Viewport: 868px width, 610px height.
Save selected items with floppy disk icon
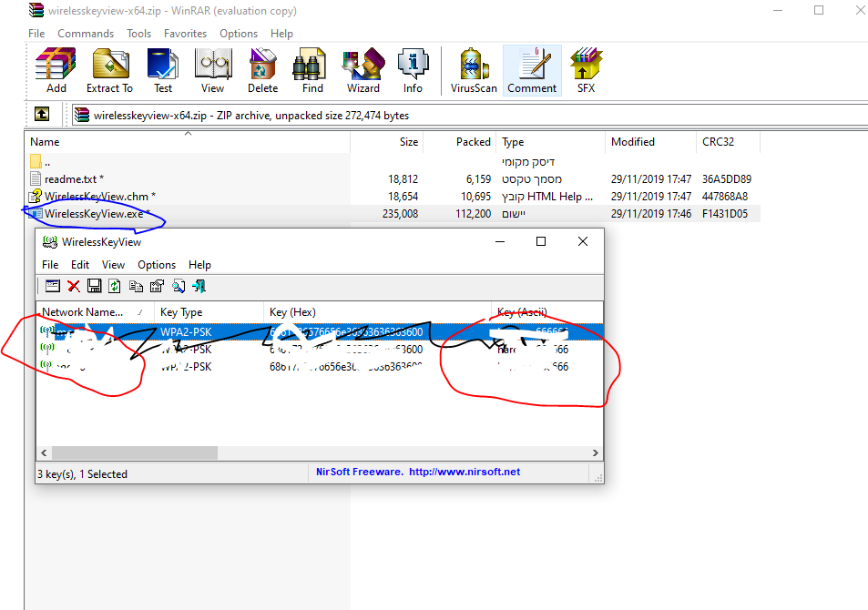pos(95,286)
